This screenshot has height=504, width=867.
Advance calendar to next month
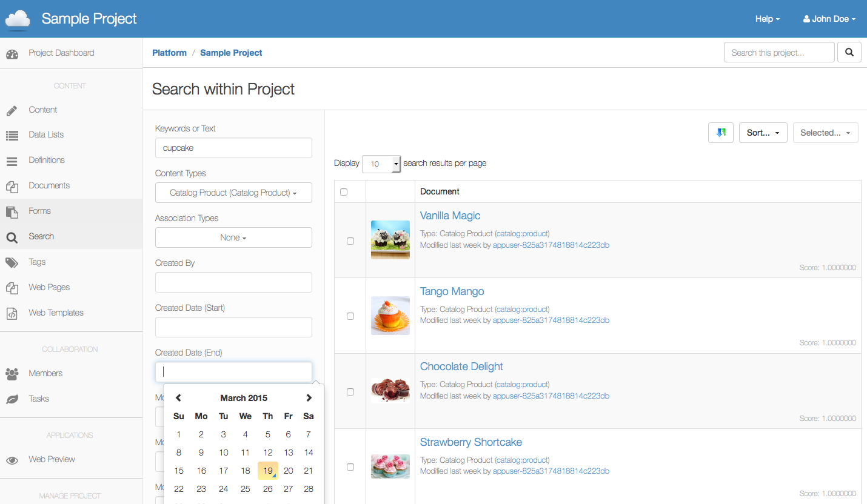click(x=309, y=398)
